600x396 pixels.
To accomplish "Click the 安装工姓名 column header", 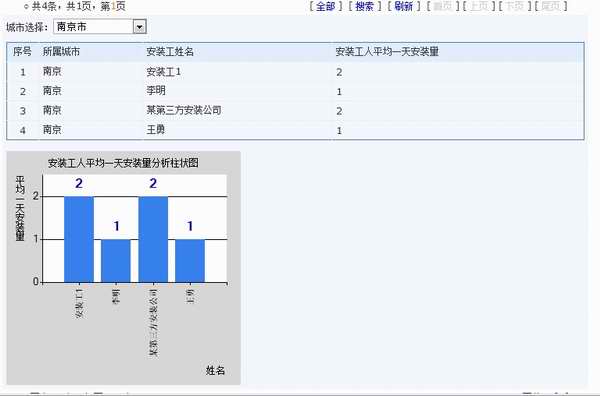I will click(170, 52).
